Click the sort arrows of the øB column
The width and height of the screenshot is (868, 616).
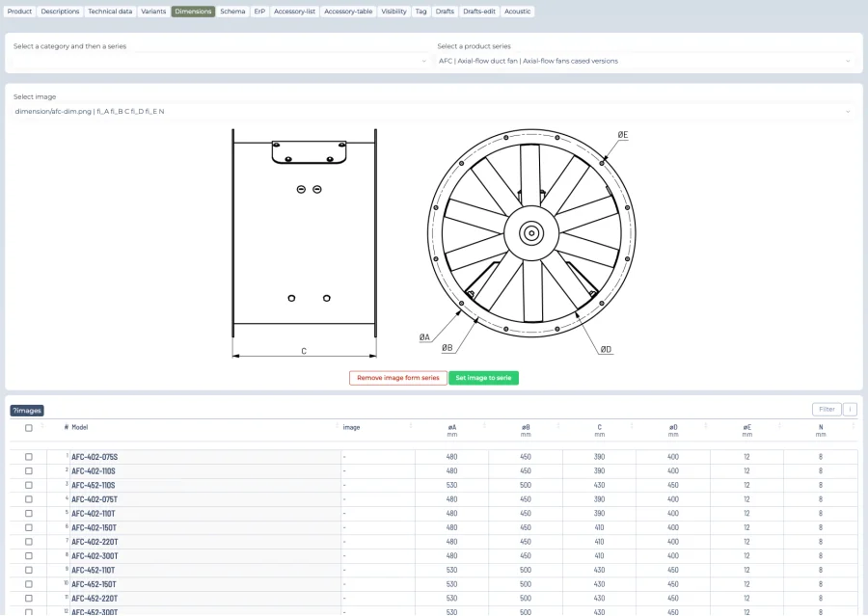[x=558, y=426]
